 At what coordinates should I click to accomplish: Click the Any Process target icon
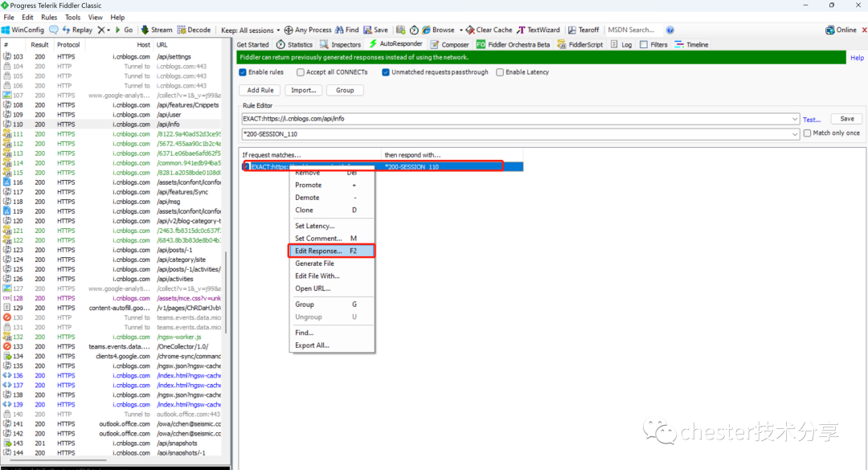(x=289, y=30)
